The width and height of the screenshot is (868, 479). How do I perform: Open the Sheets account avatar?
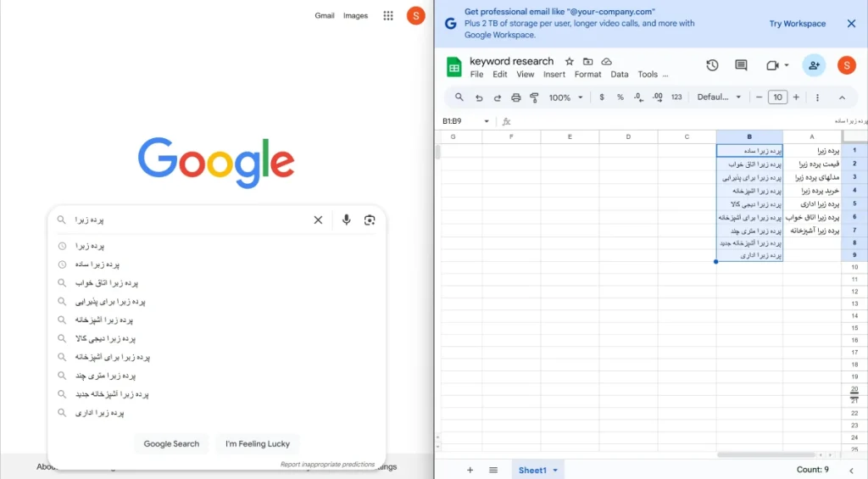click(x=847, y=65)
